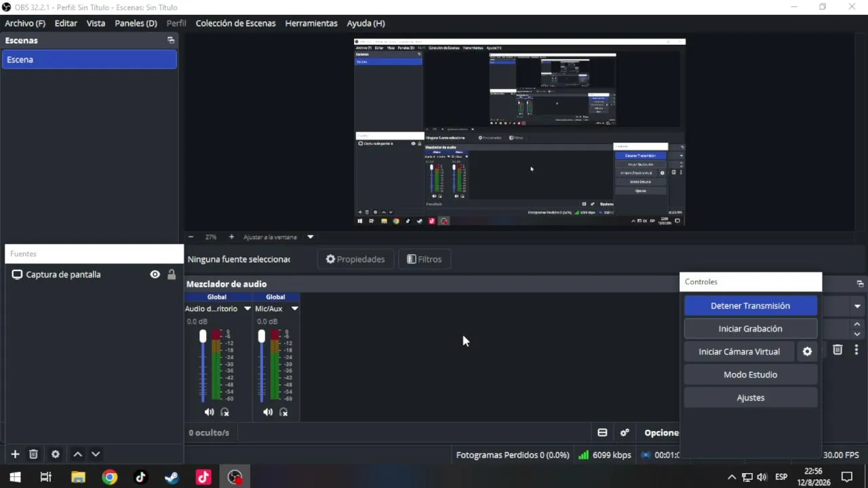868x488 pixels.
Task: Move the source down with the down arrow
Action: (96, 454)
